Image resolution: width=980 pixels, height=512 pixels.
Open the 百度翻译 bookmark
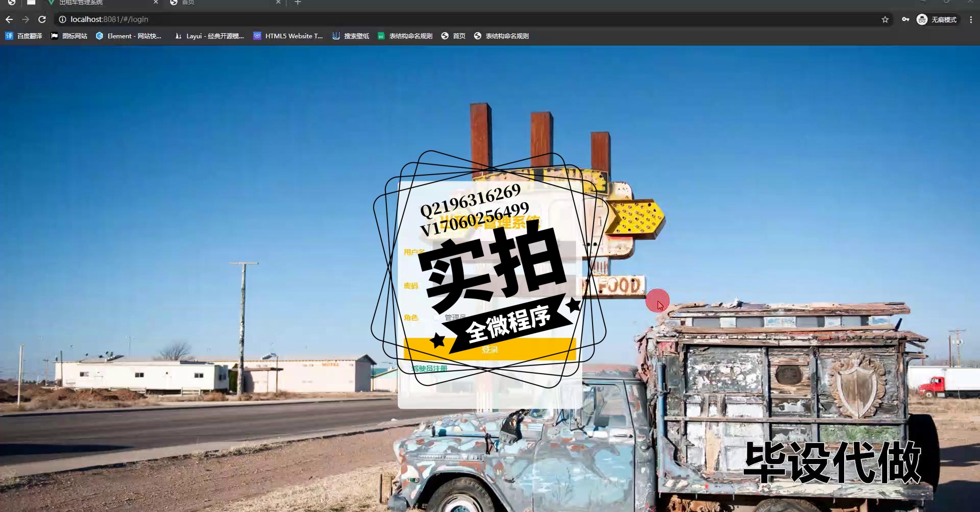coord(23,36)
